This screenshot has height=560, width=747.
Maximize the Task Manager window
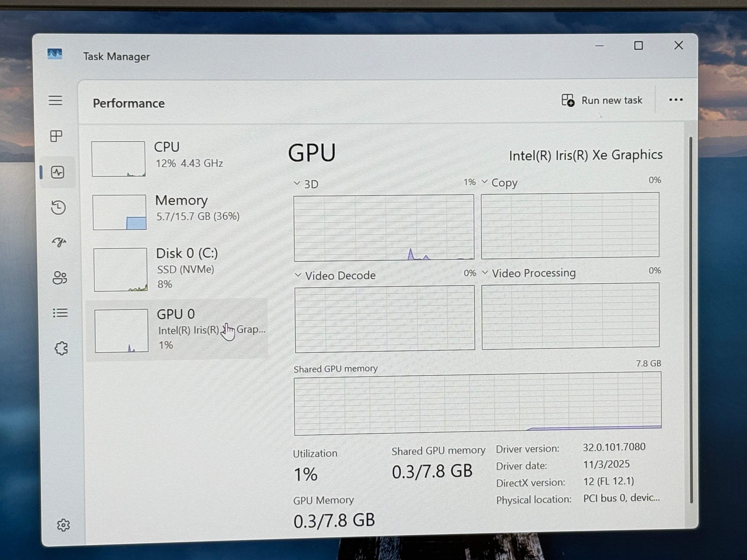click(638, 46)
